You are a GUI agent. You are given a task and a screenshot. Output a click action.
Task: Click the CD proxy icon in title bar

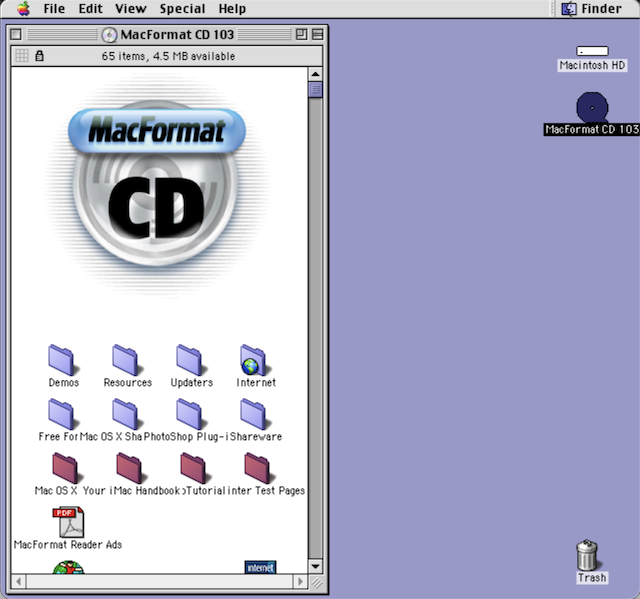click(x=109, y=35)
